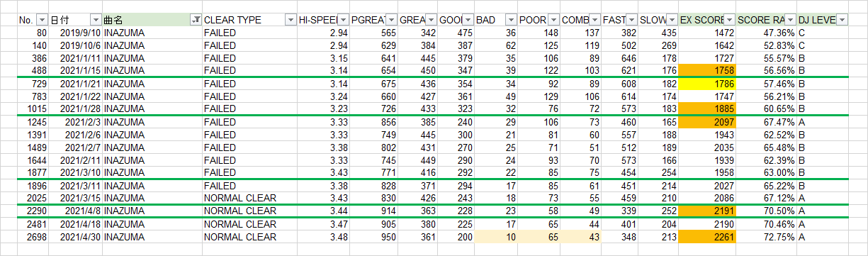
Task: Open the DJ LEVEL filter dropdown
Action: [x=841, y=20]
